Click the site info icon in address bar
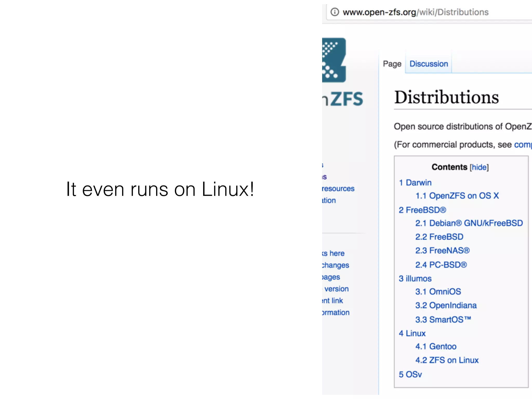 click(335, 12)
